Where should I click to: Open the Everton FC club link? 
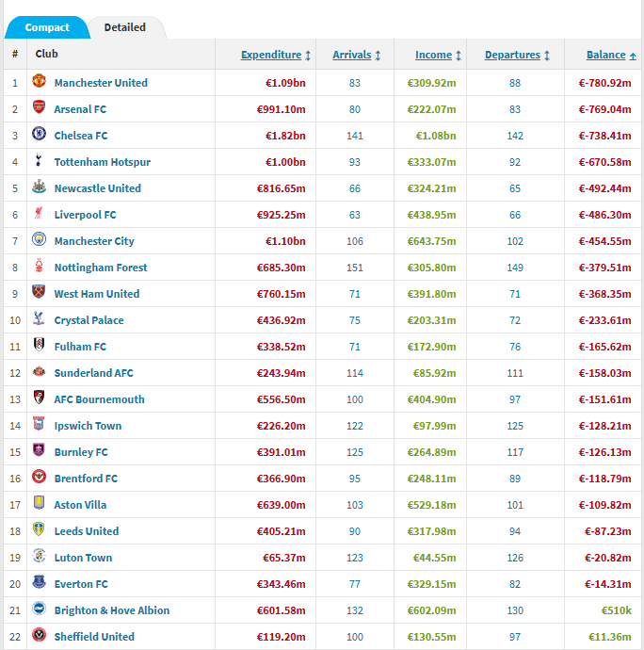coord(81,584)
